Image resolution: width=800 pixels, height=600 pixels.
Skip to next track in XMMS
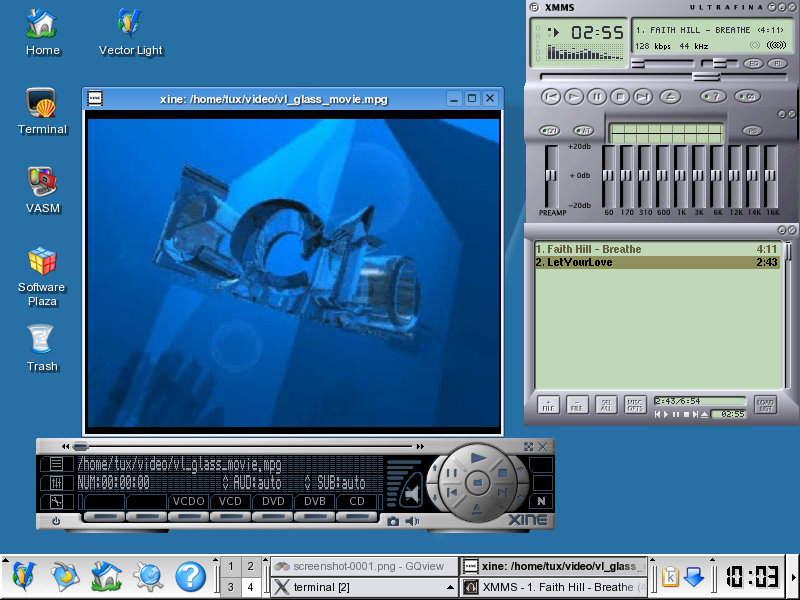pyautogui.click(x=642, y=97)
